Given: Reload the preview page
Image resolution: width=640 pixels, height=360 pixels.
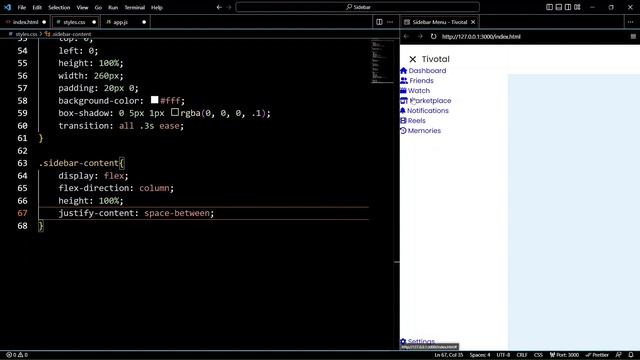Looking at the screenshot, I should (x=433, y=36).
